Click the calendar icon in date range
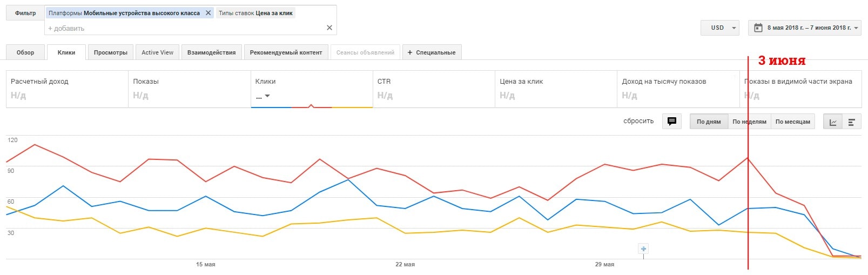868x275 pixels. (x=758, y=28)
